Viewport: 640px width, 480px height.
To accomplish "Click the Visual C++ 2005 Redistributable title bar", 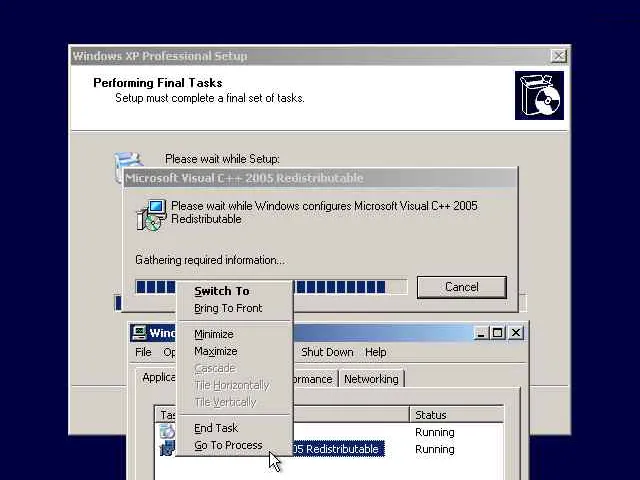I will tap(320, 178).
